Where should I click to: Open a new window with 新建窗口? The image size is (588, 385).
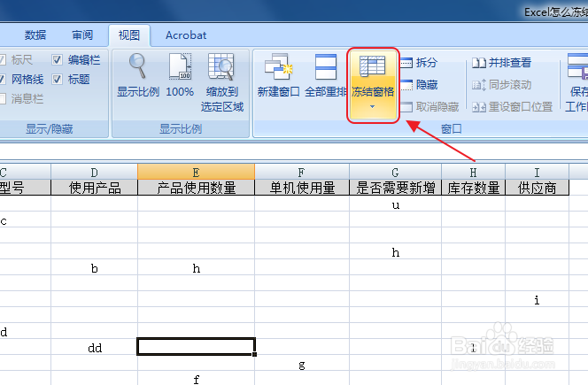coord(278,75)
